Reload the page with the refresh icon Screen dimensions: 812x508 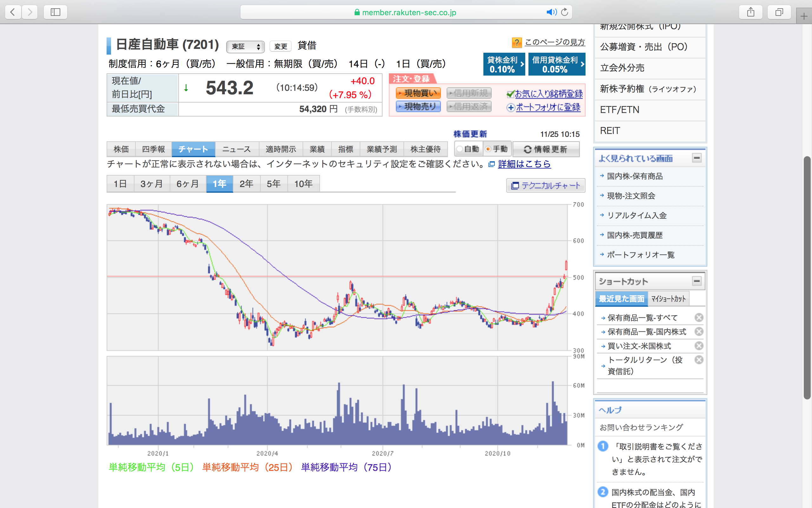tap(565, 12)
